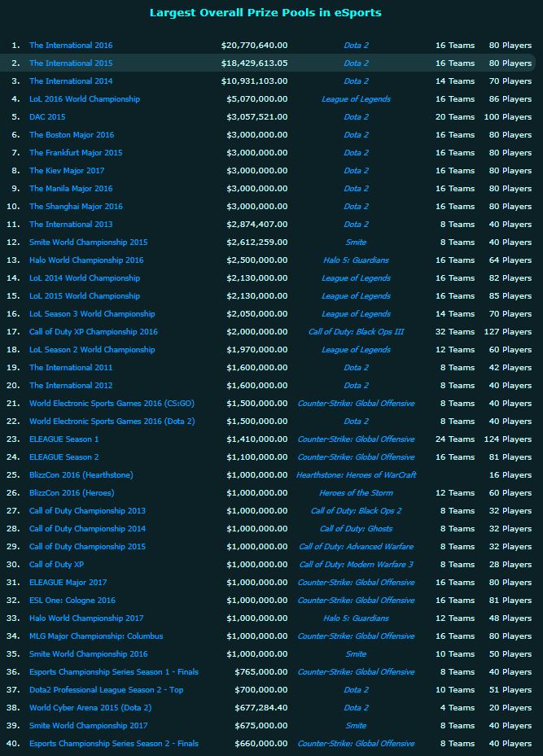Image resolution: width=543 pixels, height=756 pixels.
Task: Open Hearthstone: Heroes of WarCraft game link
Action: (356, 475)
